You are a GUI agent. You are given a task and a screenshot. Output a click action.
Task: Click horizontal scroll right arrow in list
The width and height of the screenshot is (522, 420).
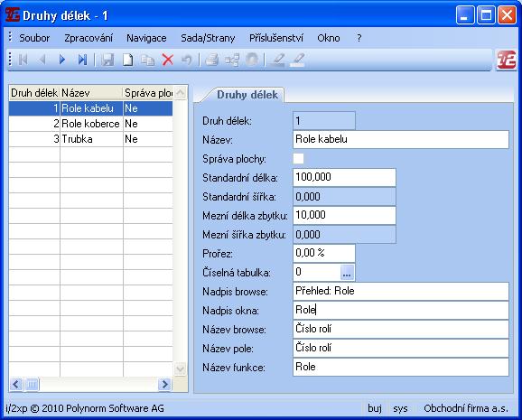(164, 385)
